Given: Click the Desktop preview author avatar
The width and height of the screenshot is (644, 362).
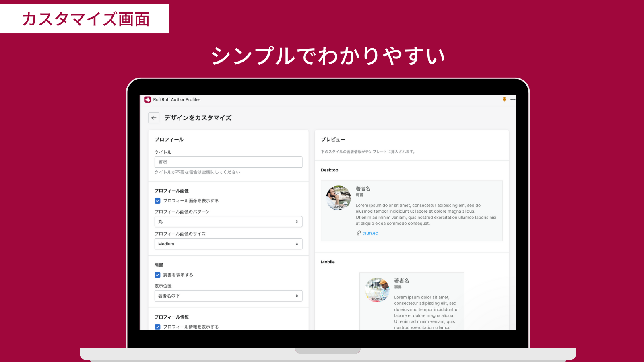Looking at the screenshot, I should tap(338, 198).
